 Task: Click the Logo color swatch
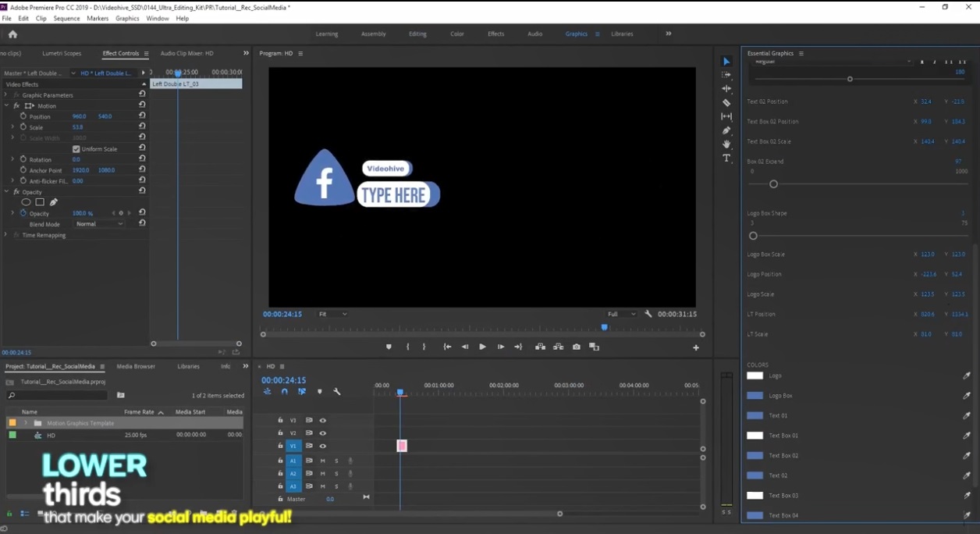tap(755, 376)
